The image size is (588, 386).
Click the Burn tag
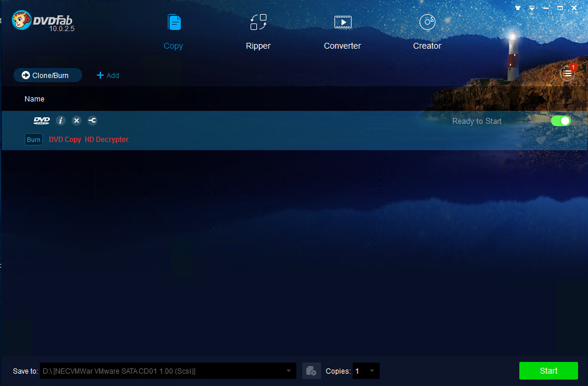pyautogui.click(x=33, y=140)
